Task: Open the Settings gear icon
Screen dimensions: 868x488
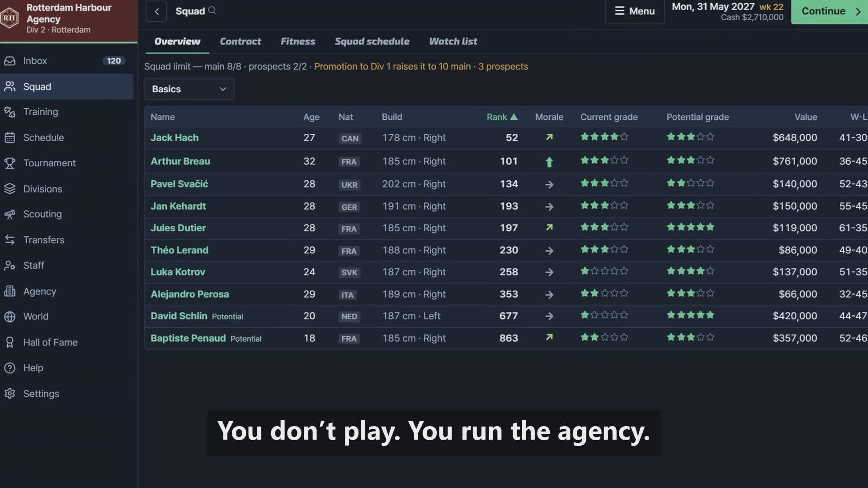Action: click(10, 394)
